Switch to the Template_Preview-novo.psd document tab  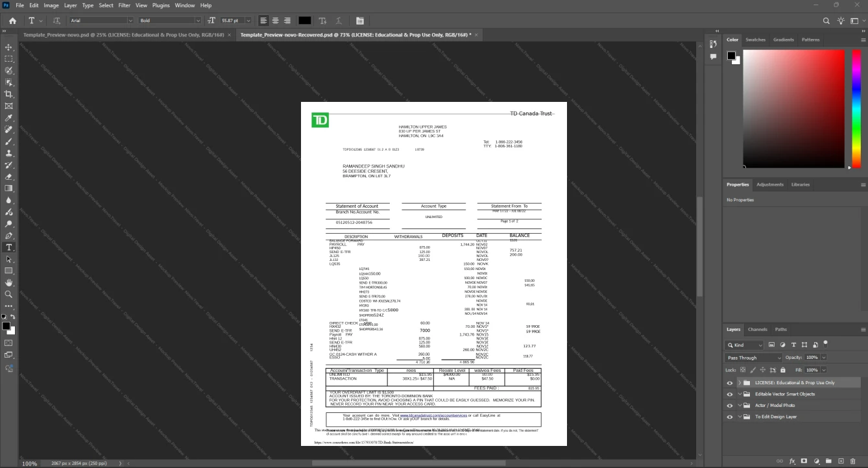[x=123, y=34]
